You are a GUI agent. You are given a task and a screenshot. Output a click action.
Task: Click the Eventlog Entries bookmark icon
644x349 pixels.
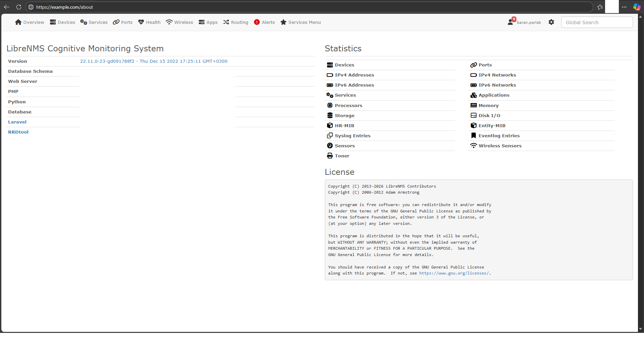pyautogui.click(x=474, y=136)
